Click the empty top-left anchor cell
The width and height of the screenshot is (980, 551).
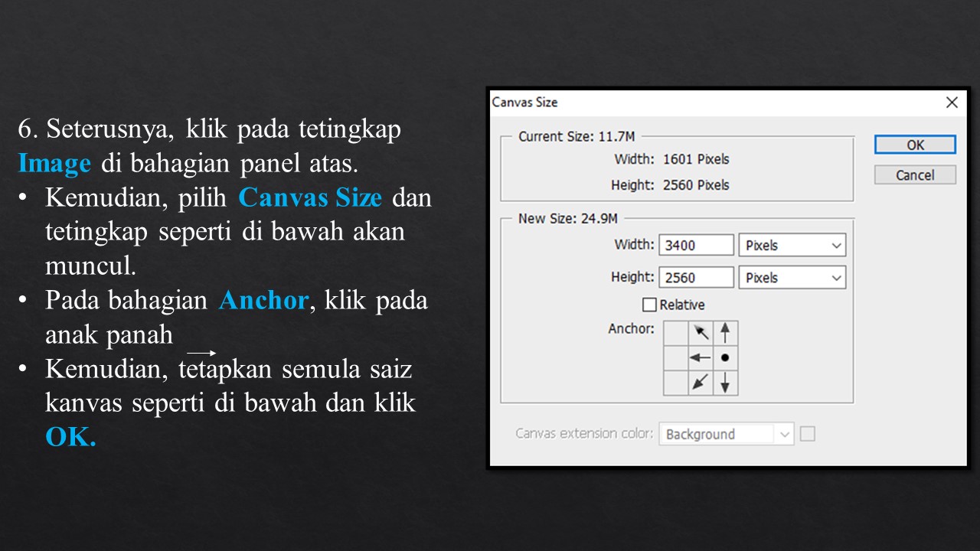tap(676, 332)
